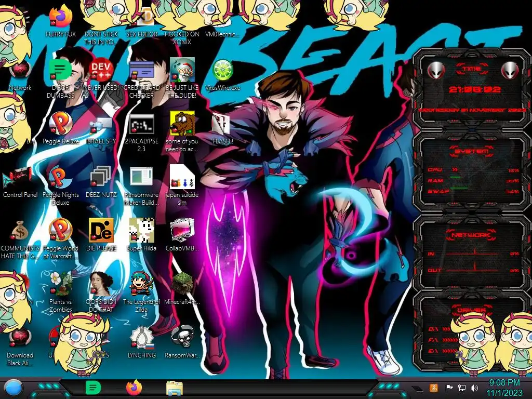Open File Explorer from the taskbar

pos(175,388)
